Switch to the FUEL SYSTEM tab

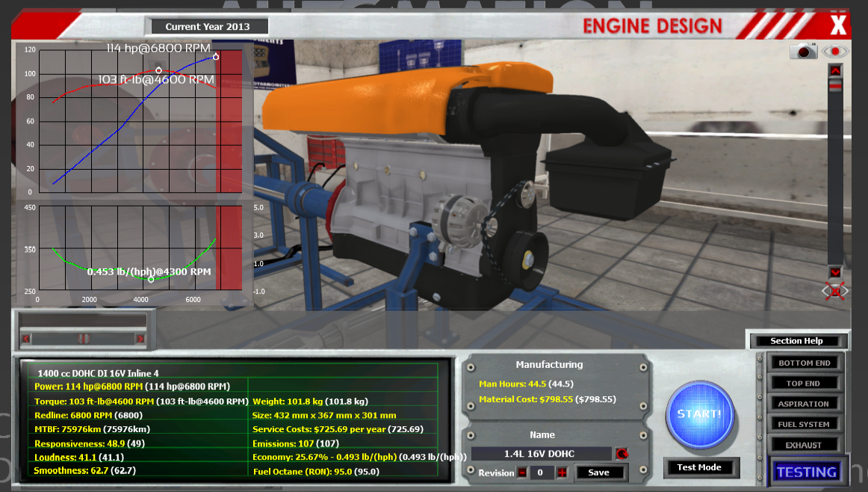(x=805, y=425)
